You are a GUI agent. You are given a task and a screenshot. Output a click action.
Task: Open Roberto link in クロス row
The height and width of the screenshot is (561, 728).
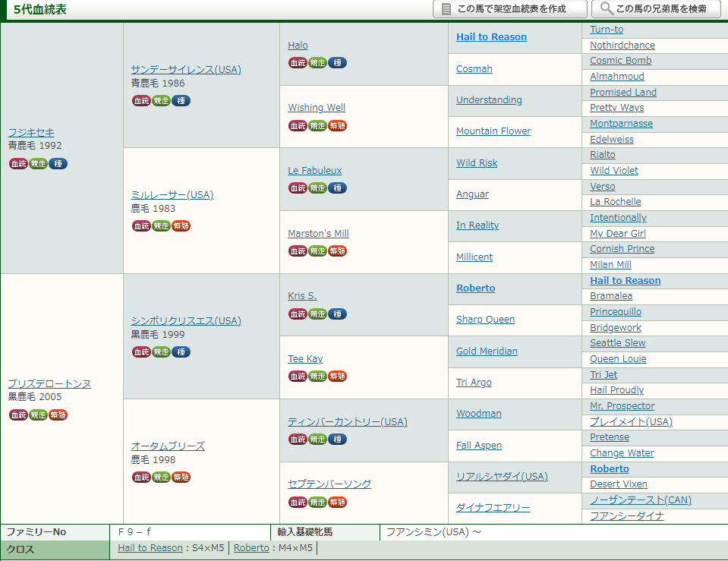251,548
